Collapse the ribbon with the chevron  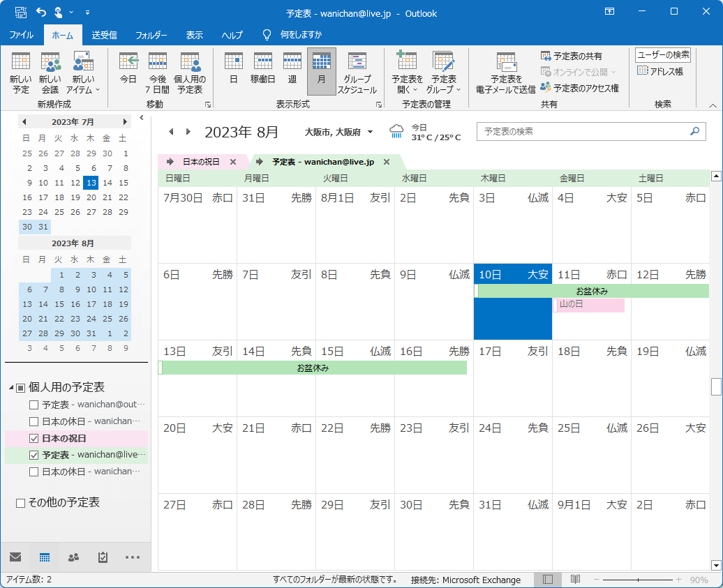(x=713, y=105)
